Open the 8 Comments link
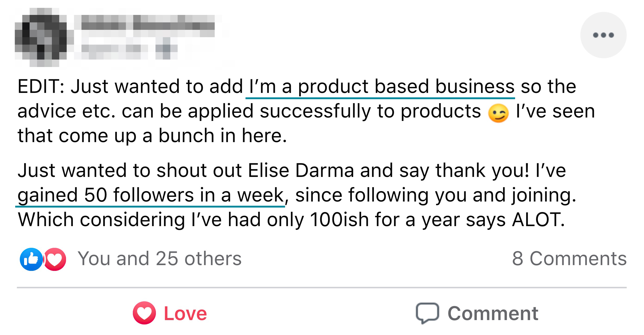The height and width of the screenshot is (335, 644). (x=569, y=259)
